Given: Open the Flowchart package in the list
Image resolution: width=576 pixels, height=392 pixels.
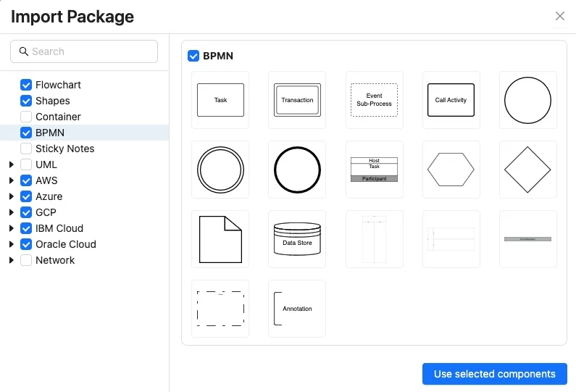Looking at the screenshot, I should [58, 85].
